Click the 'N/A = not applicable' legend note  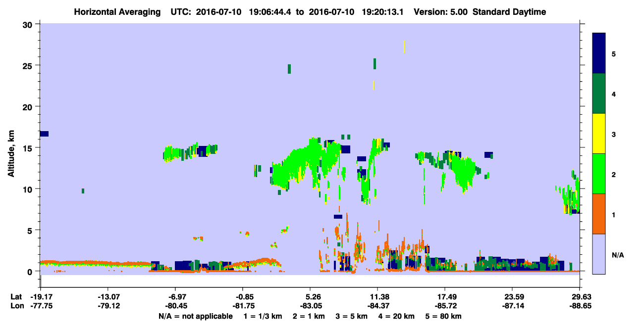point(195,316)
